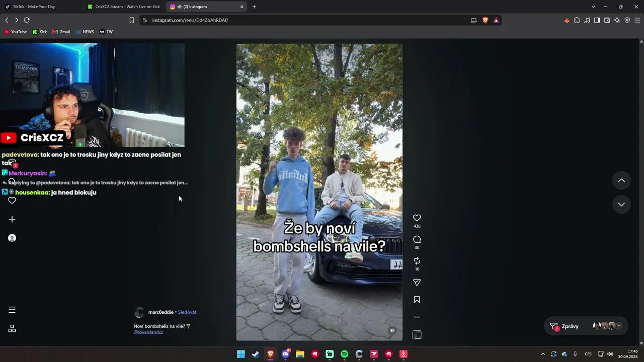The image size is (644, 362).
Task: Bookmark this page from the address bar
Action: (x=132, y=20)
